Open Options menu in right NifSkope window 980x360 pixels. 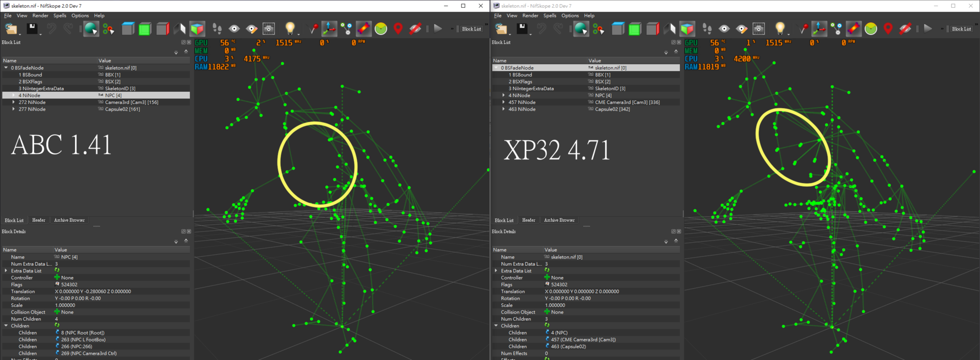coord(570,16)
